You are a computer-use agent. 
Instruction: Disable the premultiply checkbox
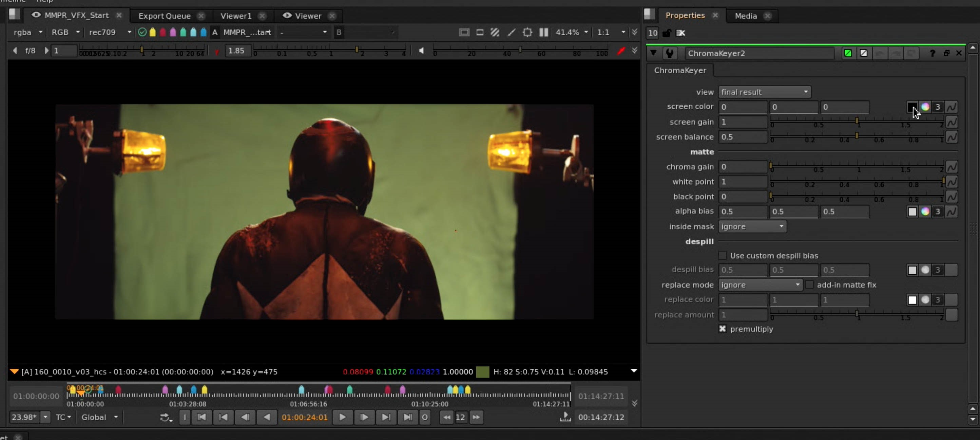[x=723, y=329]
